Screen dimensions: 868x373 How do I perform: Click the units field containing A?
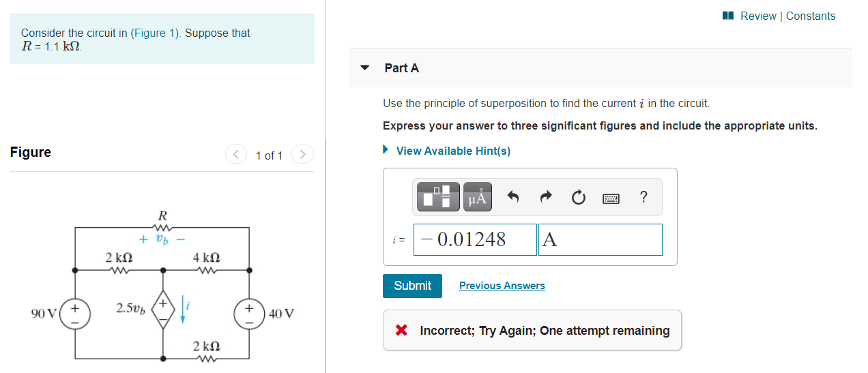600,239
